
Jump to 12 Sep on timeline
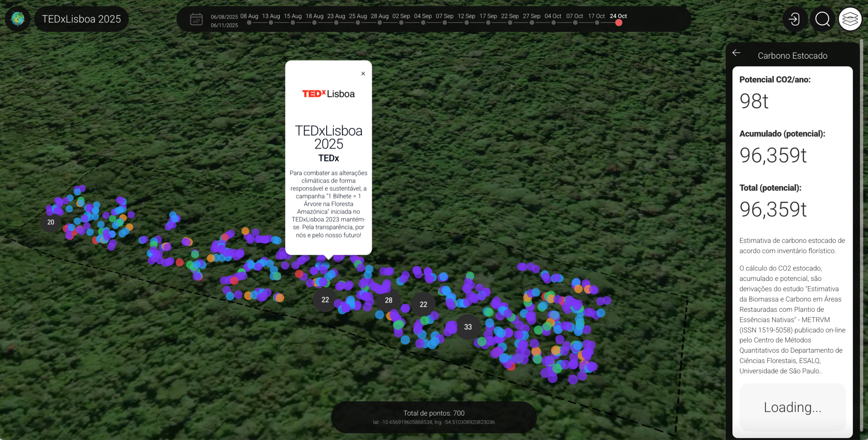466,23
